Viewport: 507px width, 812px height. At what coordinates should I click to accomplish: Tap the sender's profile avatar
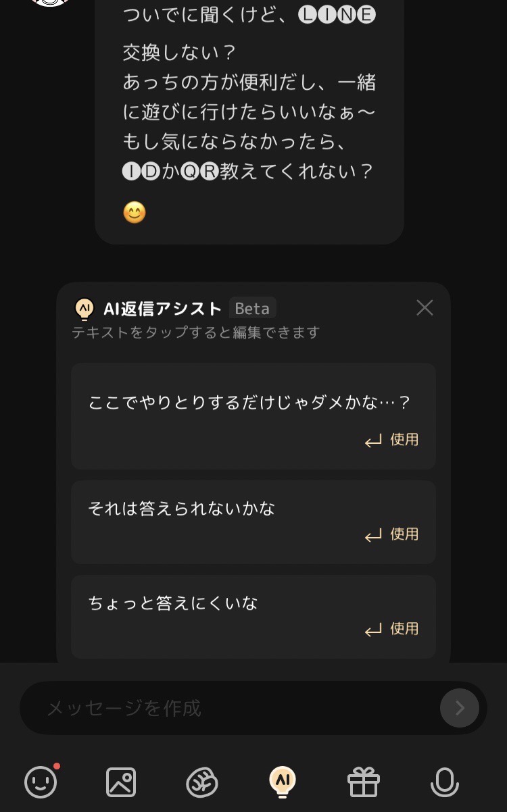[53, 2]
